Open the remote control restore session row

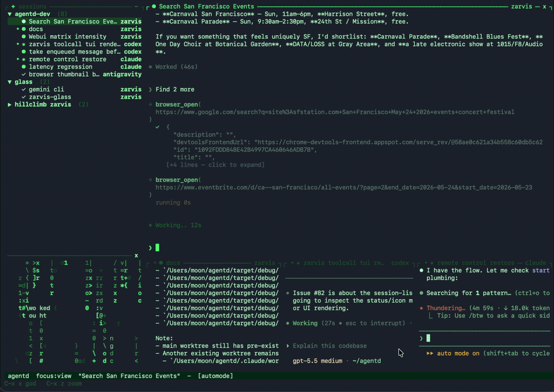click(x=74, y=59)
